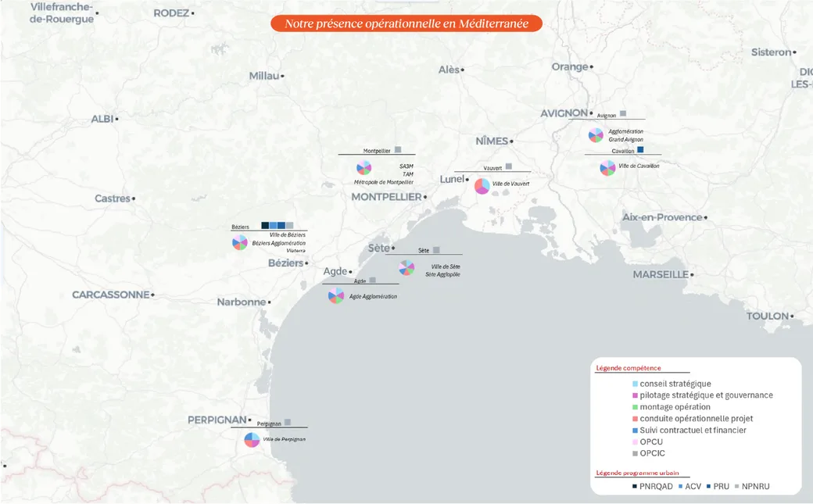Click the 'Légende compétence' heading

point(629,368)
